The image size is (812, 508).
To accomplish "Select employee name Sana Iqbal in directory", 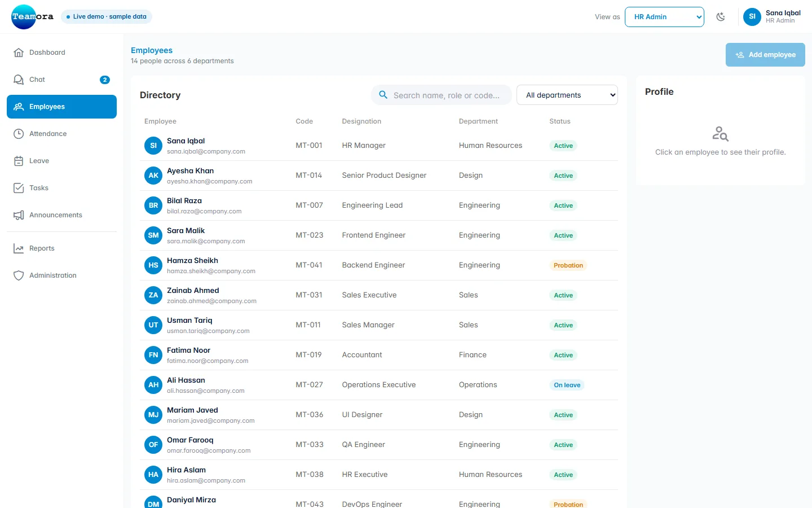I will coord(186,141).
